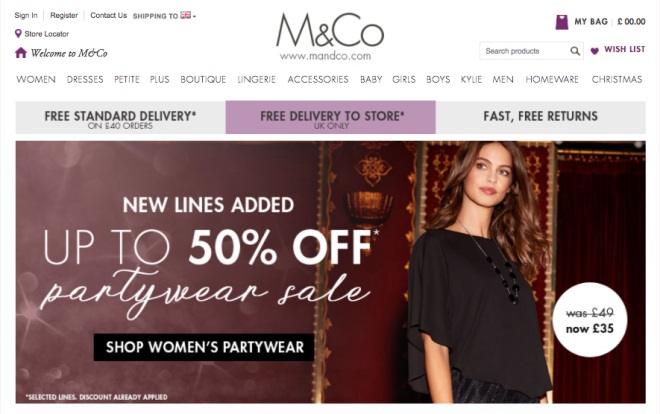This screenshot has height=414, width=660.
Task: Click the purple shopping bag icon
Action: coord(562,22)
